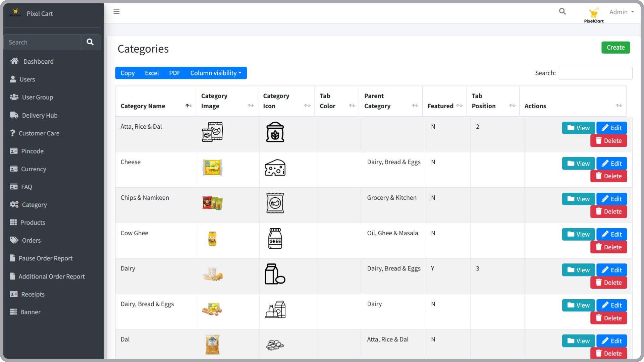Sort by Tab Position column
This screenshot has height=362, width=644.
(x=493, y=101)
